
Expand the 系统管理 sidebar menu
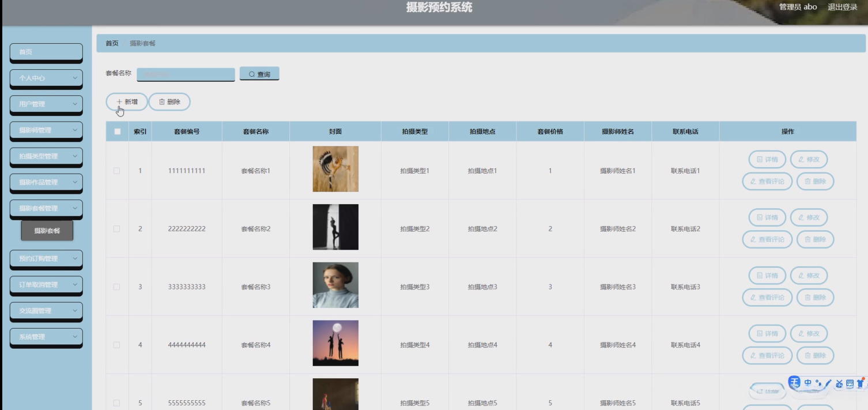coord(46,337)
